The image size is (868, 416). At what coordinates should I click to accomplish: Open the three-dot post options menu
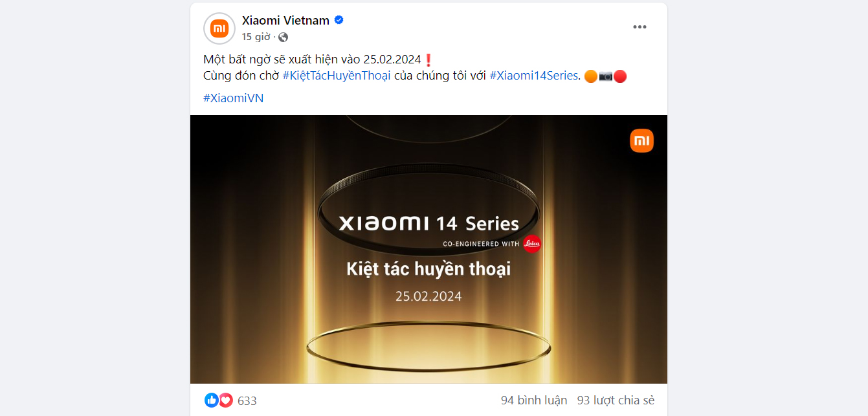[x=640, y=27]
